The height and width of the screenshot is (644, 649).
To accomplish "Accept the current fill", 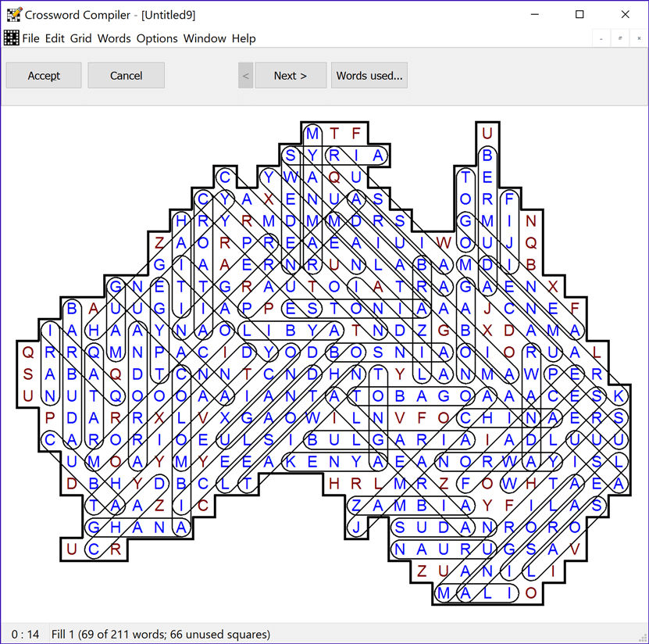I will click(x=43, y=75).
